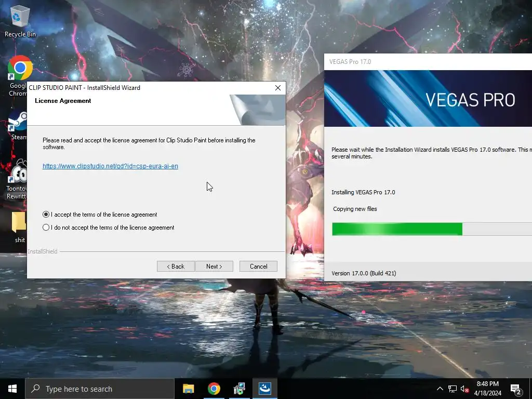Click Next in the InstallShield Wizard
532x399 pixels.
coord(214,267)
